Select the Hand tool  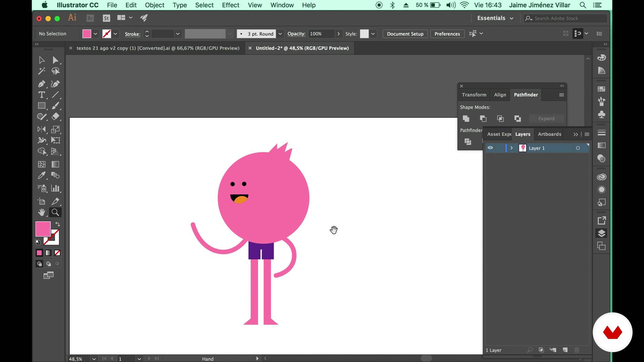click(x=42, y=213)
